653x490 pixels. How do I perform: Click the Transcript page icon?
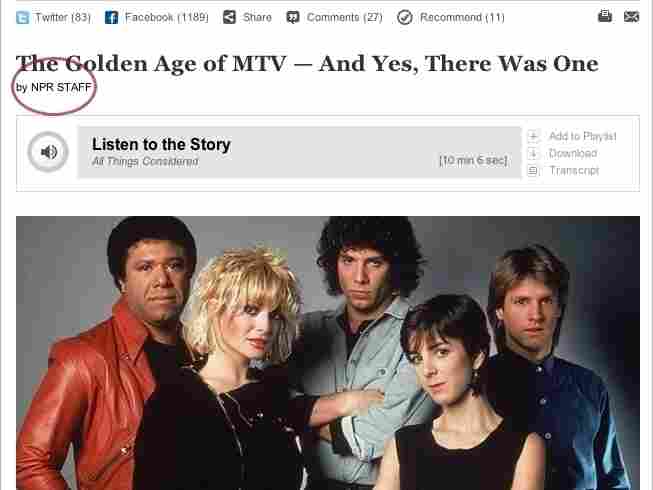(x=533, y=171)
